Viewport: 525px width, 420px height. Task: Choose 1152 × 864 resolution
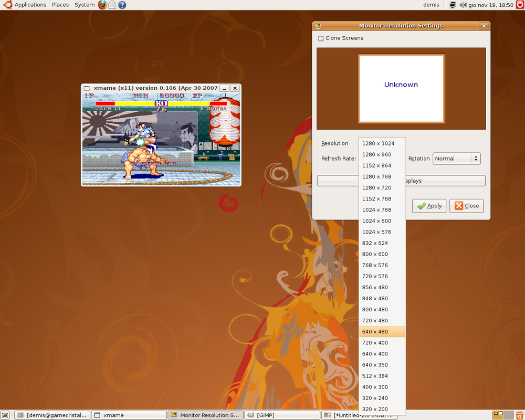point(382,165)
